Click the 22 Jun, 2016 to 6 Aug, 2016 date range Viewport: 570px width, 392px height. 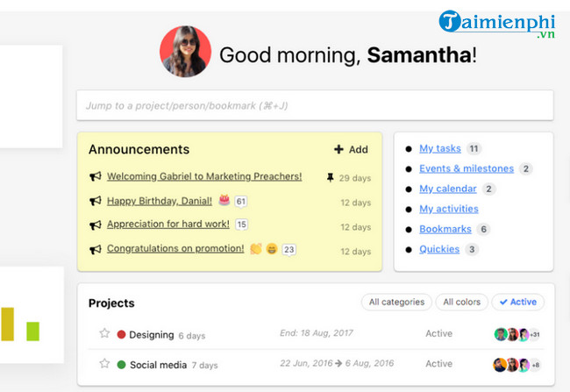(337, 363)
